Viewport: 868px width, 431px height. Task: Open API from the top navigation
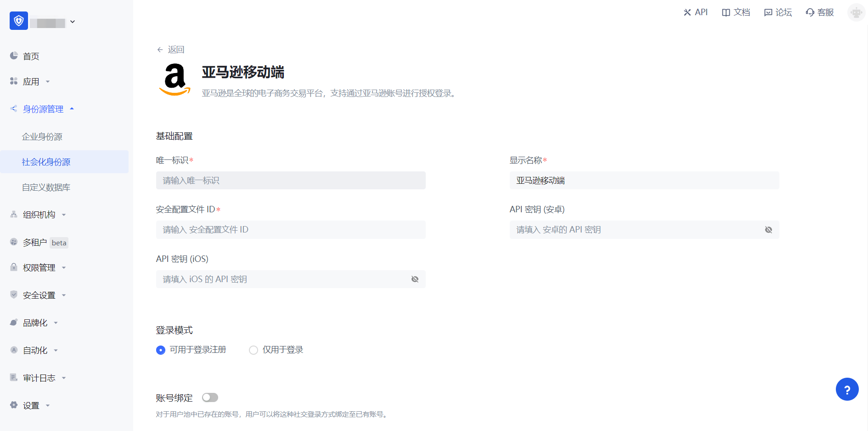click(x=695, y=12)
